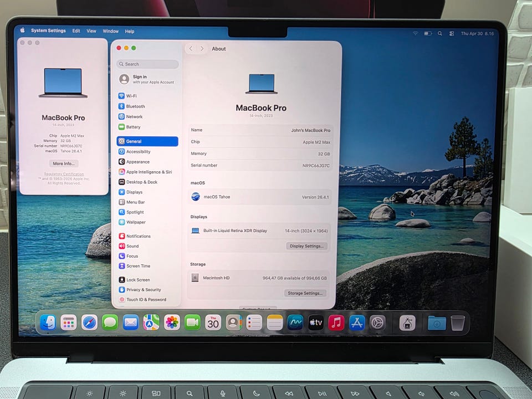The image size is (532, 399).
Task: Click the computer name John's MacBook Pro
Action: tap(310, 130)
